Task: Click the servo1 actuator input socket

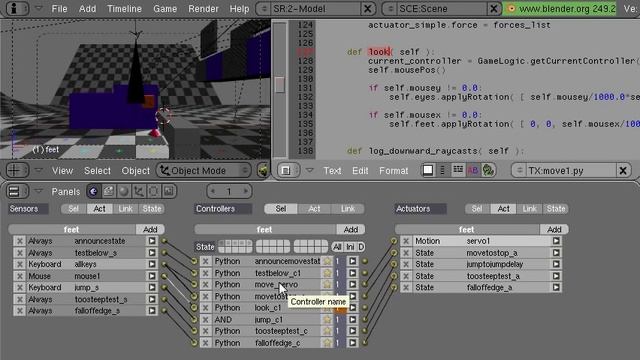Action: 393,241
